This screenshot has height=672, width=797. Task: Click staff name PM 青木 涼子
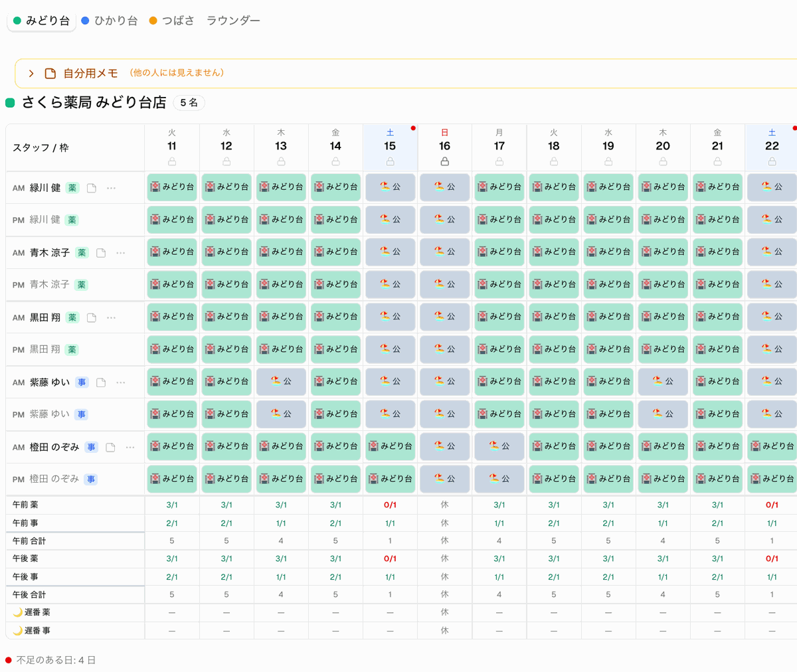coord(50,285)
